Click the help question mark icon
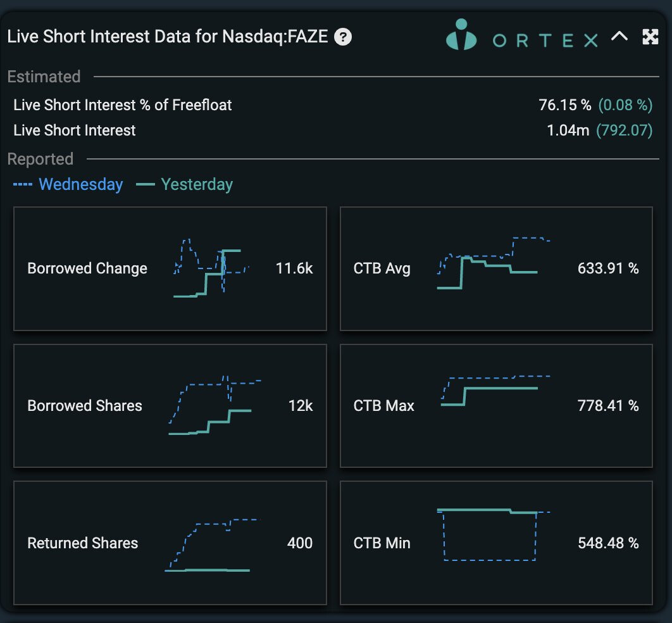This screenshot has width=672, height=623. pos(343,37)
